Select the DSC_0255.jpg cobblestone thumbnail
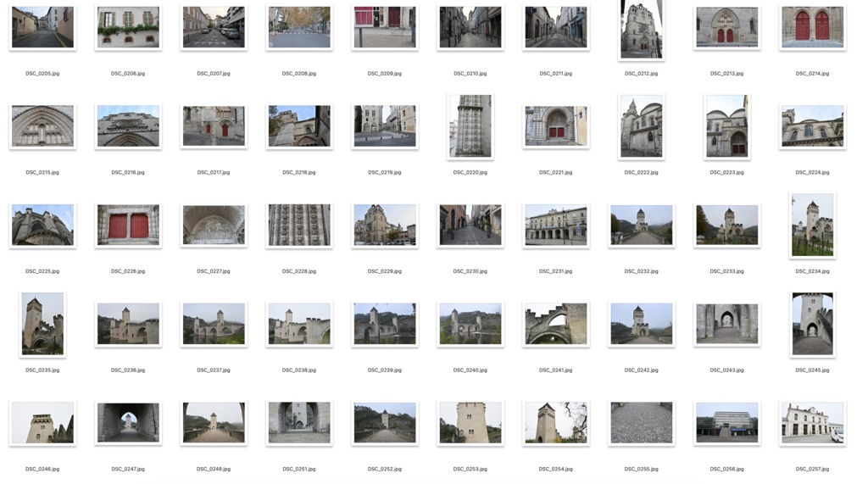The width and height of the screenshot is (868, 484). [641, 422]
